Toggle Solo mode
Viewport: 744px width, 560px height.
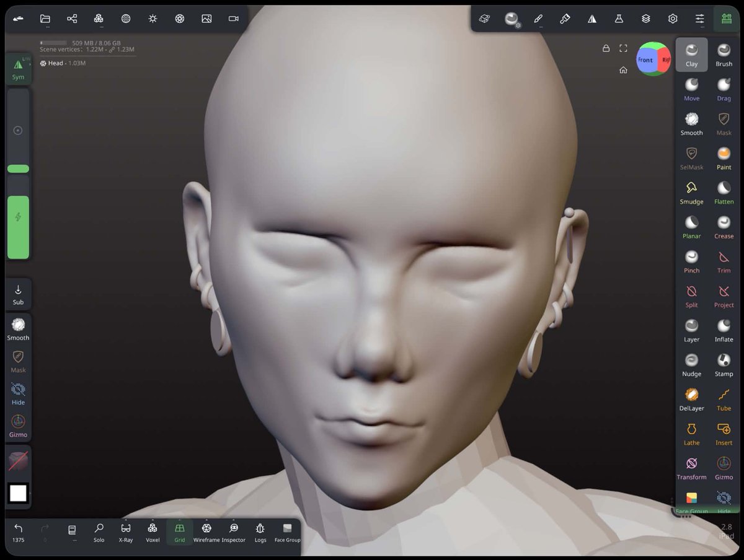(x=99, y=533)
